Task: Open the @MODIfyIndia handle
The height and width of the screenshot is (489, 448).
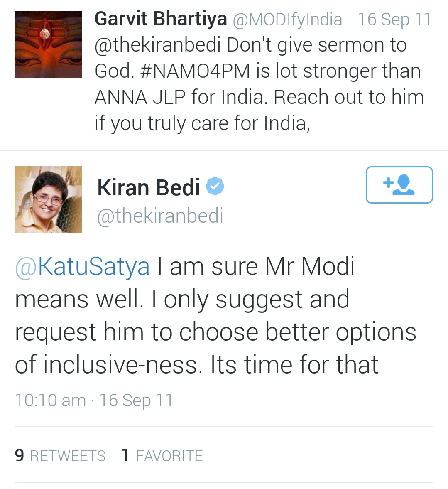Action: 287,20
